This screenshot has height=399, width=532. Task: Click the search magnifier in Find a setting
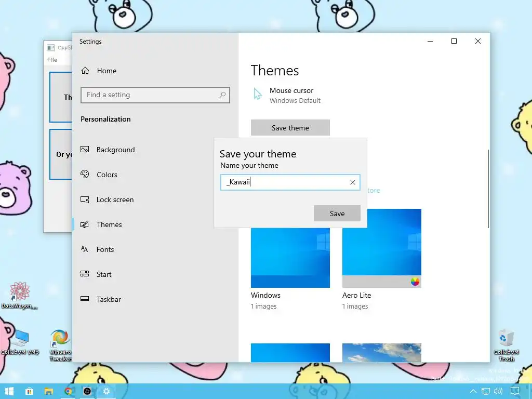click(x=222, y=95)
